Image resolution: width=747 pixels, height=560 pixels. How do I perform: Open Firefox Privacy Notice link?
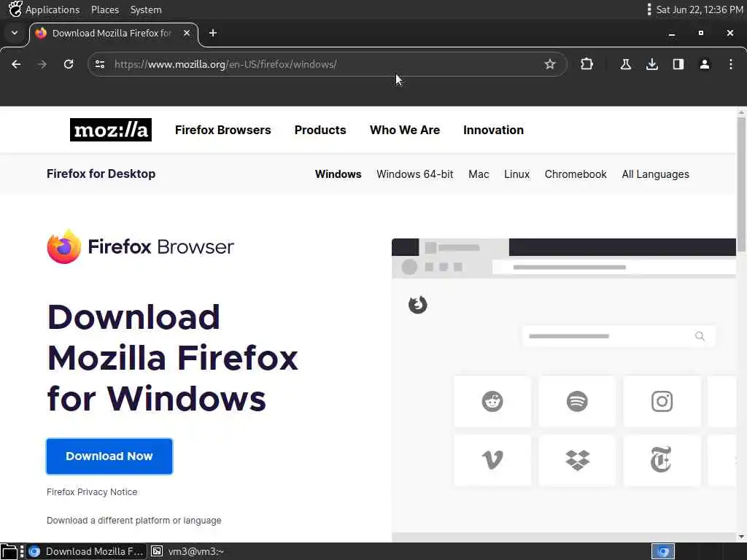[x=92, y=492]
